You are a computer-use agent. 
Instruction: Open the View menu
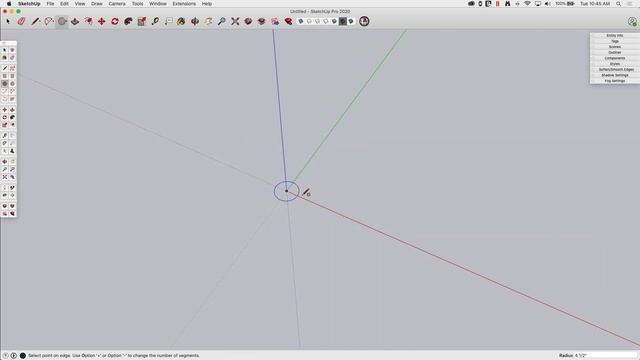coord(80,4)
